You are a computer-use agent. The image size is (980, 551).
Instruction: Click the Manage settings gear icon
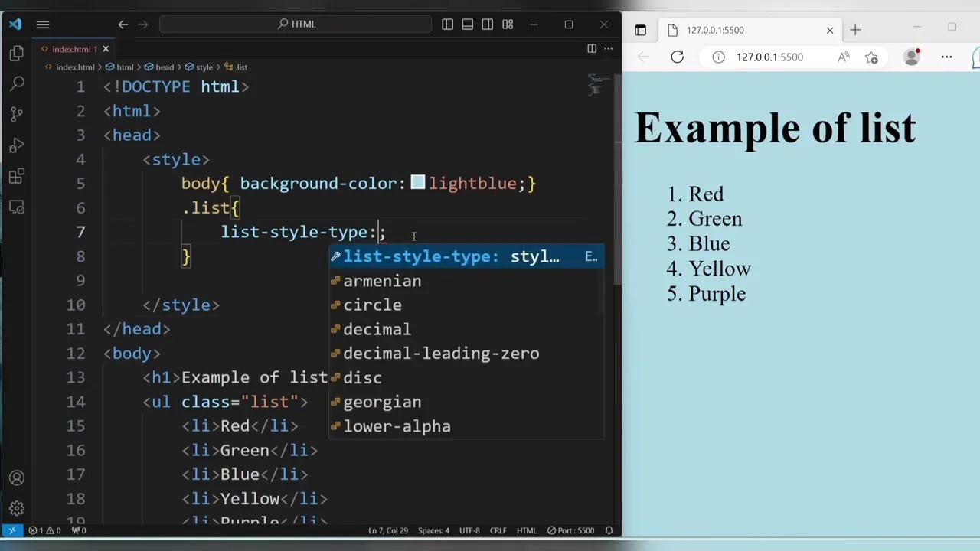pos(17,507)
